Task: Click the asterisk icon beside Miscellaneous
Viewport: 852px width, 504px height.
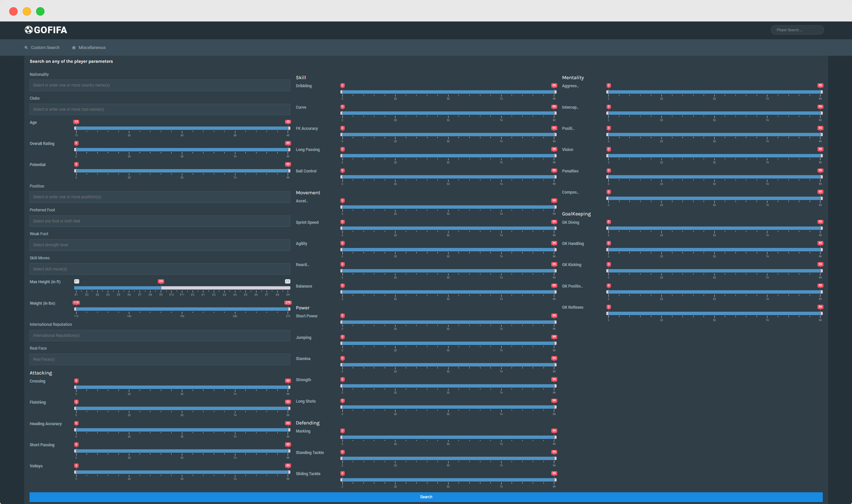Action: [74, 48]
